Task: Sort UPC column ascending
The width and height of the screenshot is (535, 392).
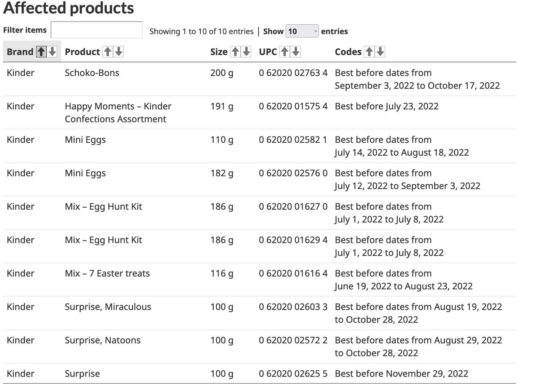Action: pos(285,52)
